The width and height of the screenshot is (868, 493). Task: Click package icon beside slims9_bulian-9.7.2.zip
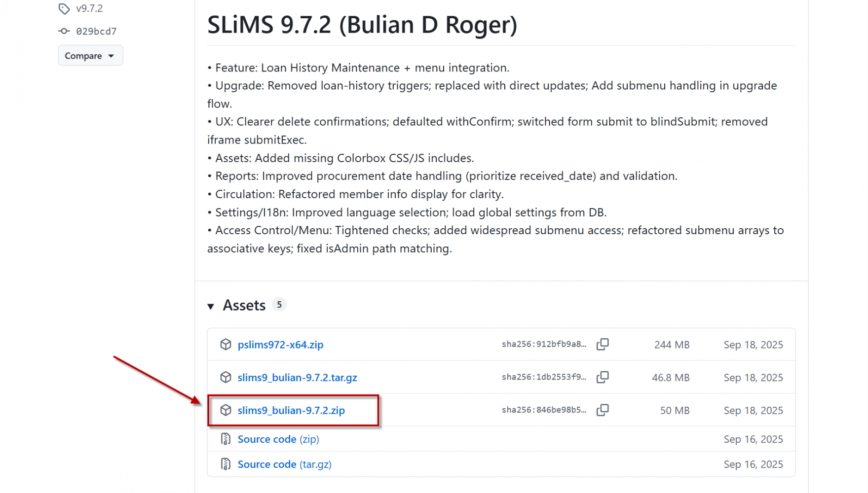pos(226,410)
